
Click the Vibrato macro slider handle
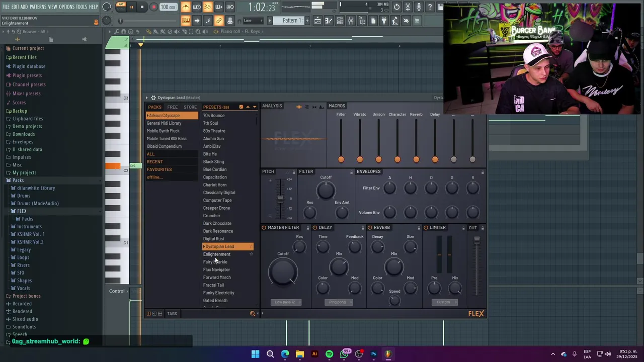pyautogui.click(x=360, y=159)
